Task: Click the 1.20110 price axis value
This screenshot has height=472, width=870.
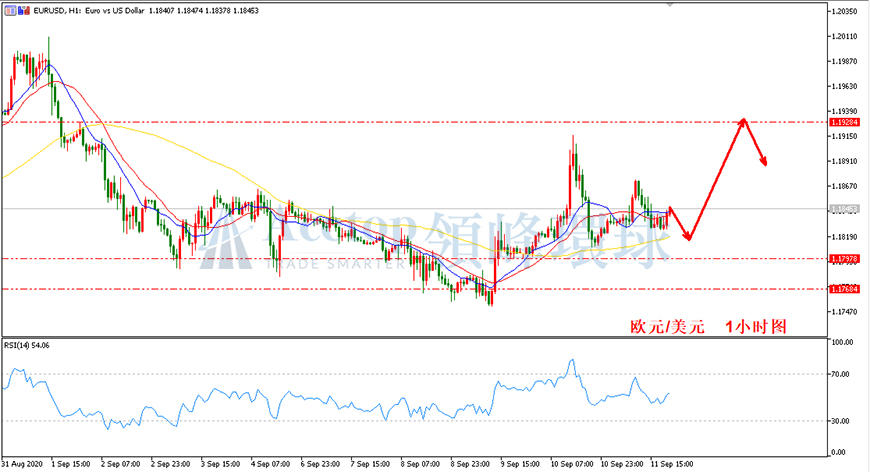Action: [x=844, y=37]
